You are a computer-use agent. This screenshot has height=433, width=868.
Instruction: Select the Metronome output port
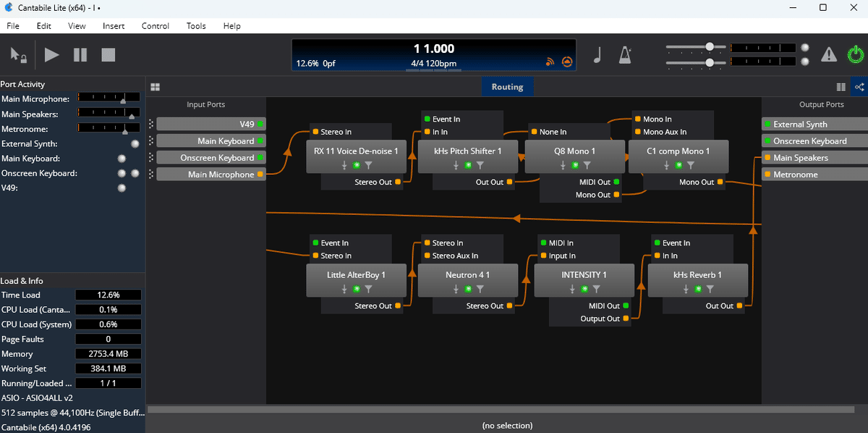(814, 174)
